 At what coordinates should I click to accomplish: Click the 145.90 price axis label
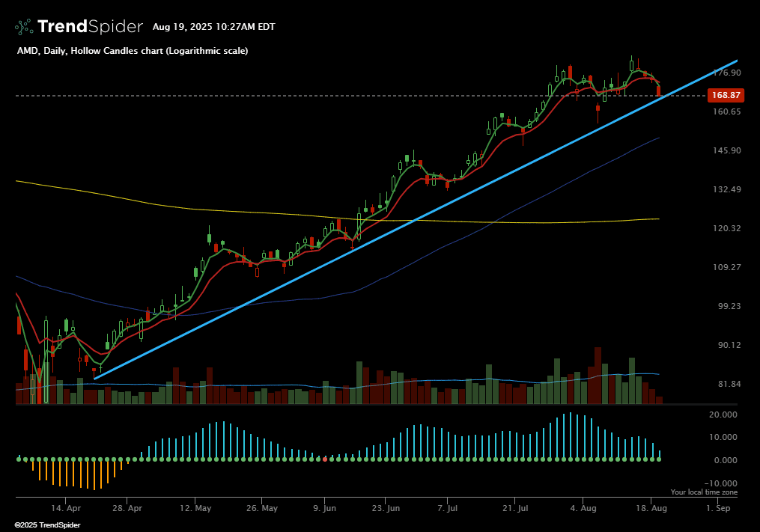[727, 150]
